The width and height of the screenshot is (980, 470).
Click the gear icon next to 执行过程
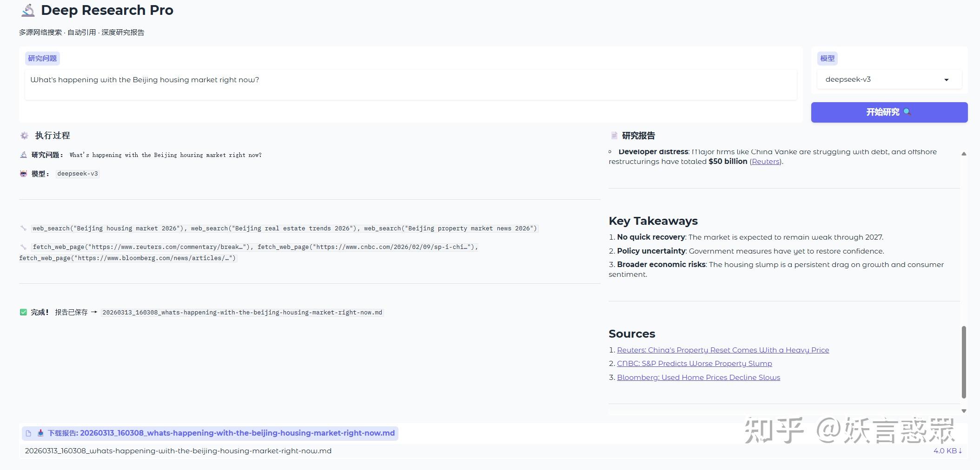[x=24, y=136]
